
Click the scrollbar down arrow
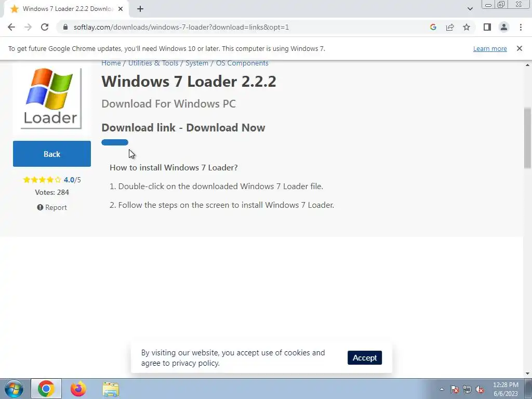pyautogui.click(x=527, y=374)
